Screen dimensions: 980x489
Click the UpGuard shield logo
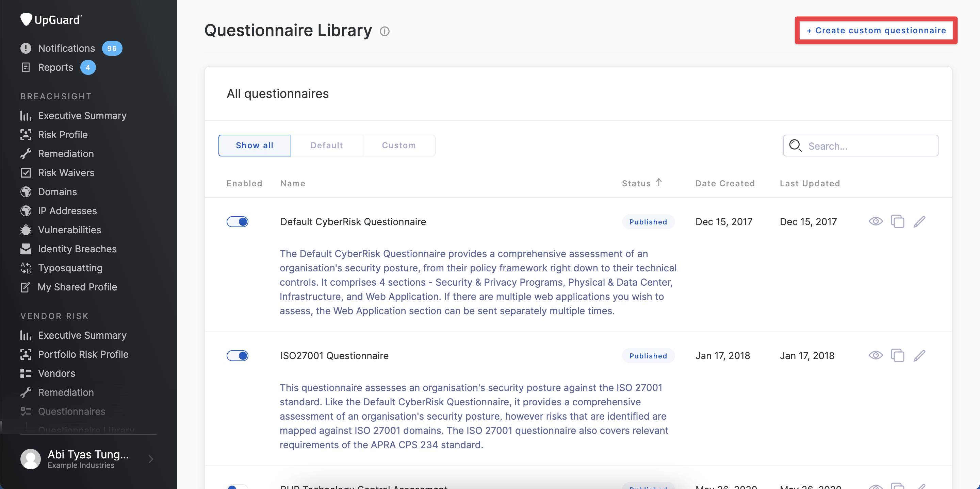pos(26,19)
